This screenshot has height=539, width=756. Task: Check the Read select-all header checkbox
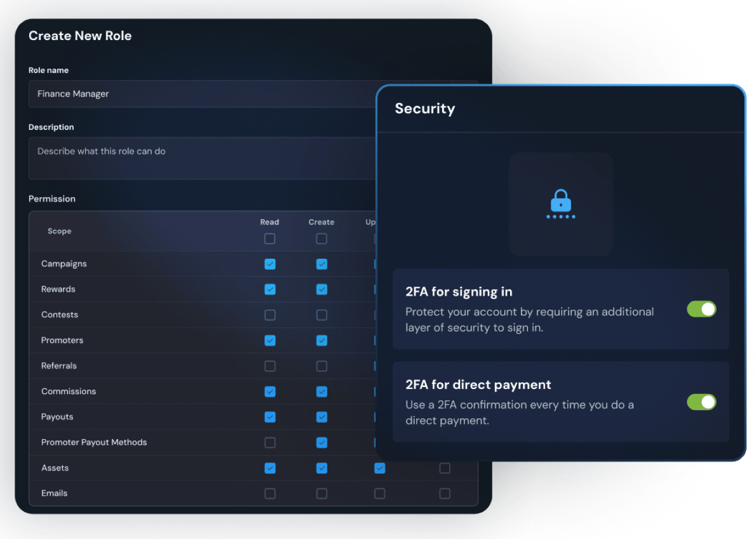coord(270,239)
